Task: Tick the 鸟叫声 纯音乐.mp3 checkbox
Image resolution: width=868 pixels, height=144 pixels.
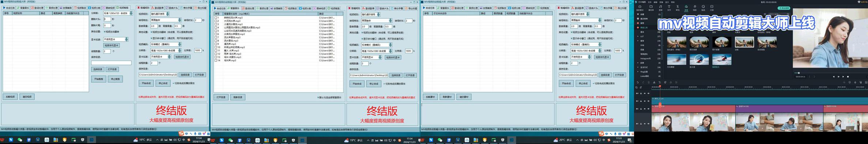Action: pos(216,57)
